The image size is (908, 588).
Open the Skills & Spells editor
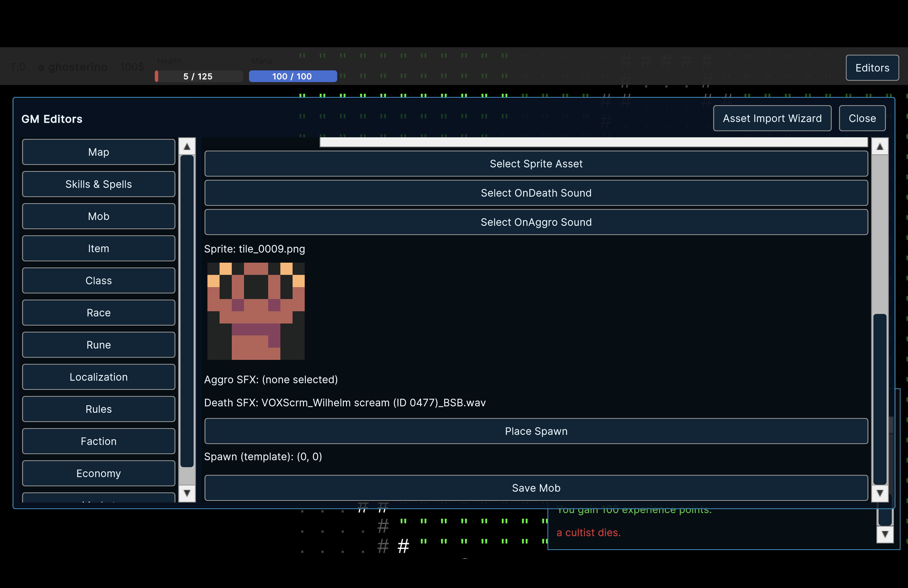(98, 184)
